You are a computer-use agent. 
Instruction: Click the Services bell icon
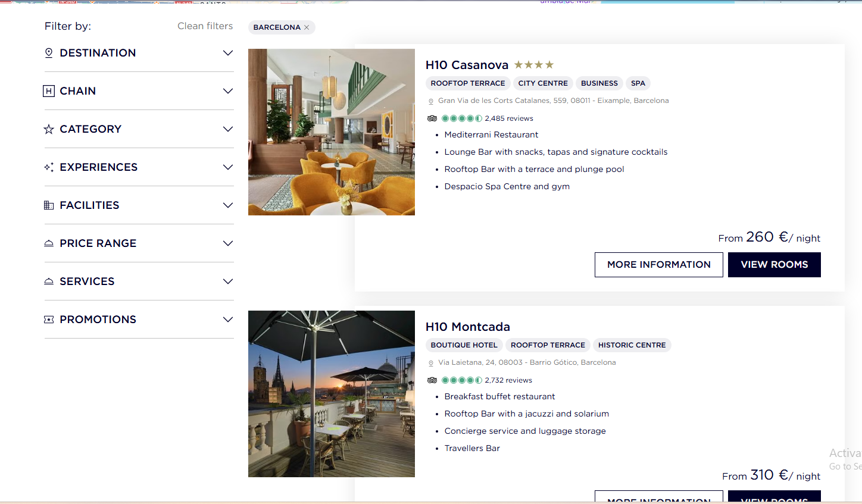[49, 281]
